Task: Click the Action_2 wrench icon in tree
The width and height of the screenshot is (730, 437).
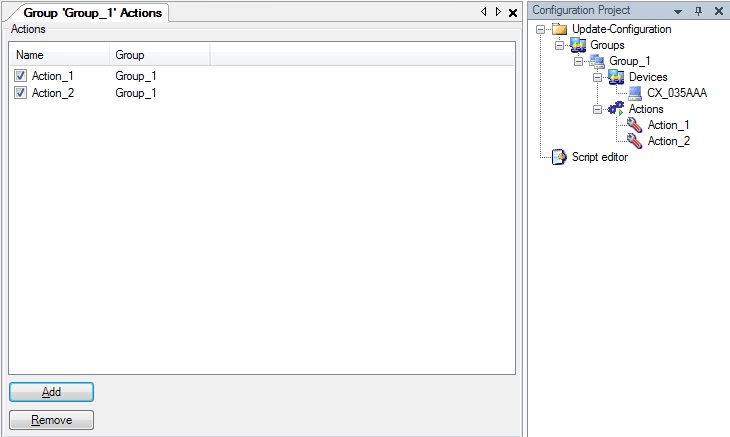Action: tap(635, 141)
